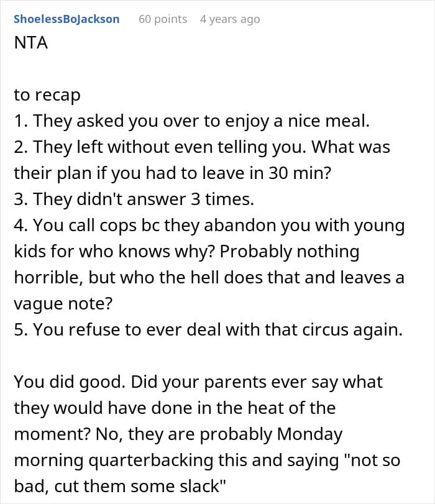Click the quote 'bad, cut them some slack'
Image resolution: width=435 pixels, height=504 pixels.
tap(120, 487)
